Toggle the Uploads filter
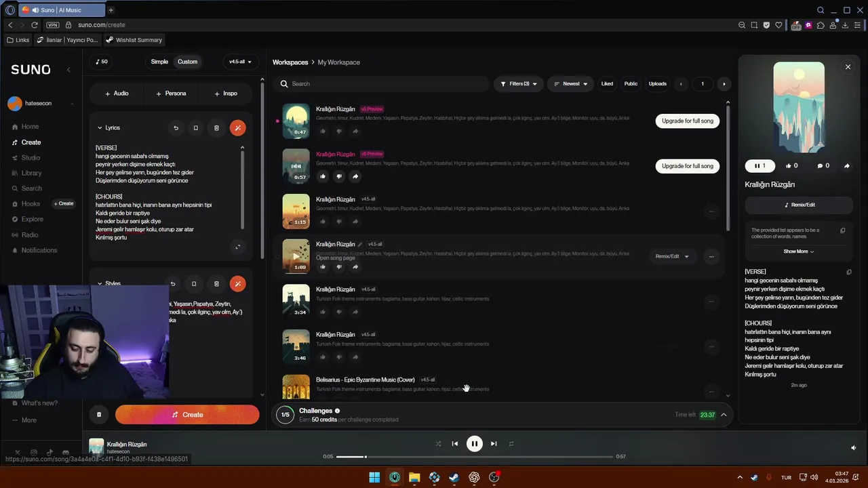The image size is (868, 488). (x=658, y=84)
